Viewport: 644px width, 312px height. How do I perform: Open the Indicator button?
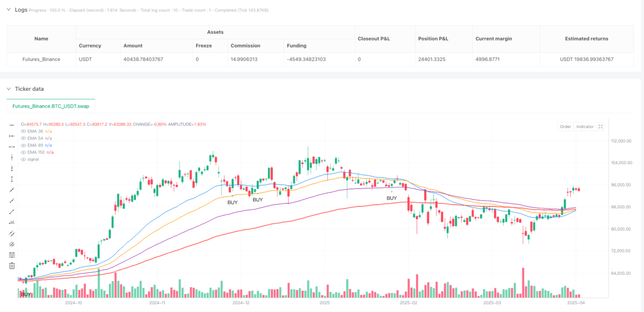point(585,126)
